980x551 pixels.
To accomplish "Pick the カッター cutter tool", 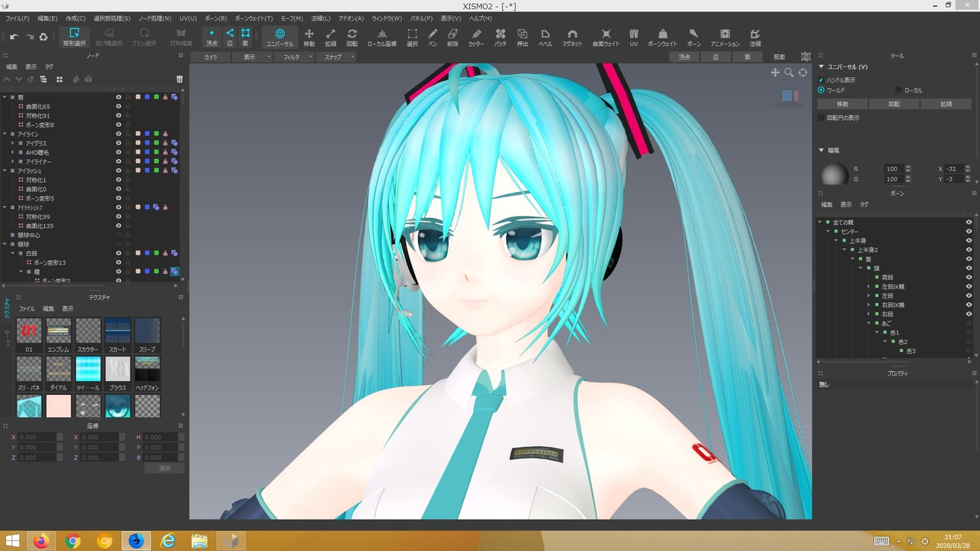I will pos(476,37).
